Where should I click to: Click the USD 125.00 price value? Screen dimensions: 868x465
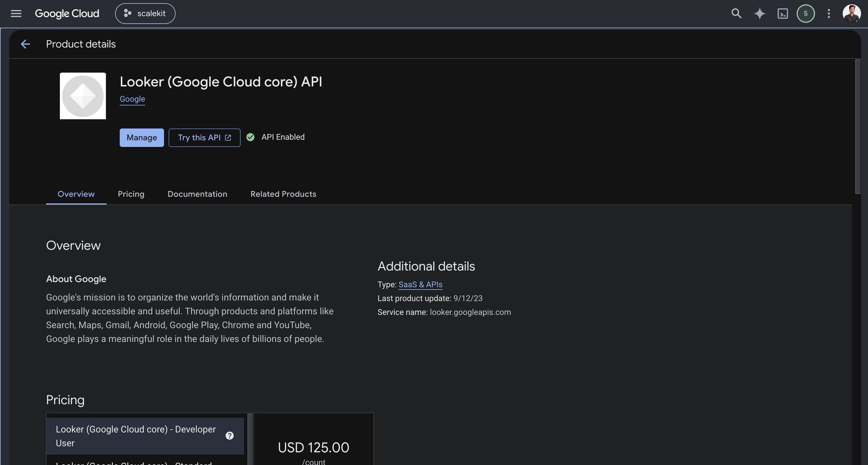pos(314,448)
